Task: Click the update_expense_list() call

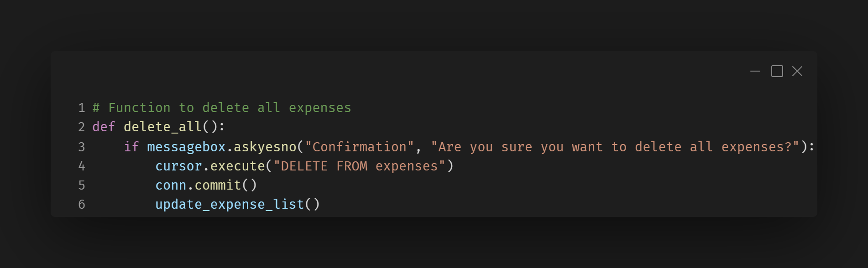Action: (237, 205)
